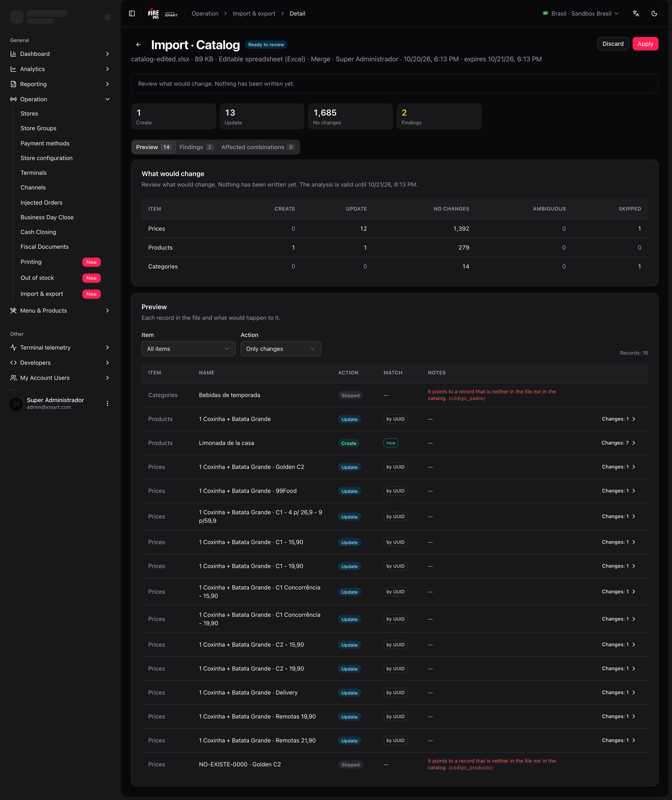Expand the Menu & Products section
The image size is (672, 800).
(60, 311)
